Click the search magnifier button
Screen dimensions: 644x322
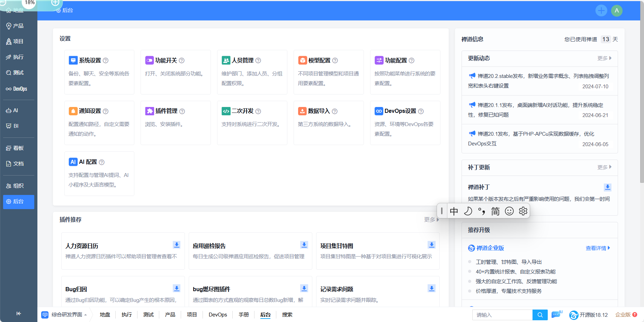coord(540,315)
